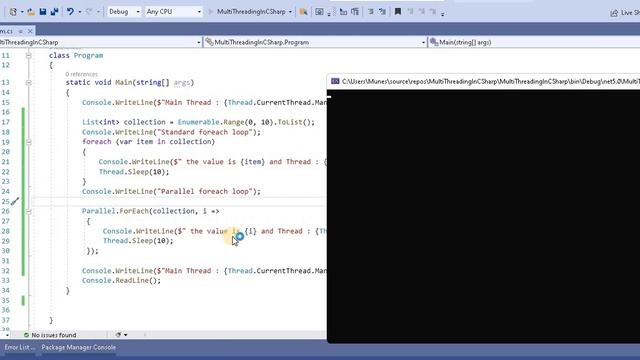Click the Redo toolbar icon
This screenshot has height=360, width=640.
(x=89, y=12)
